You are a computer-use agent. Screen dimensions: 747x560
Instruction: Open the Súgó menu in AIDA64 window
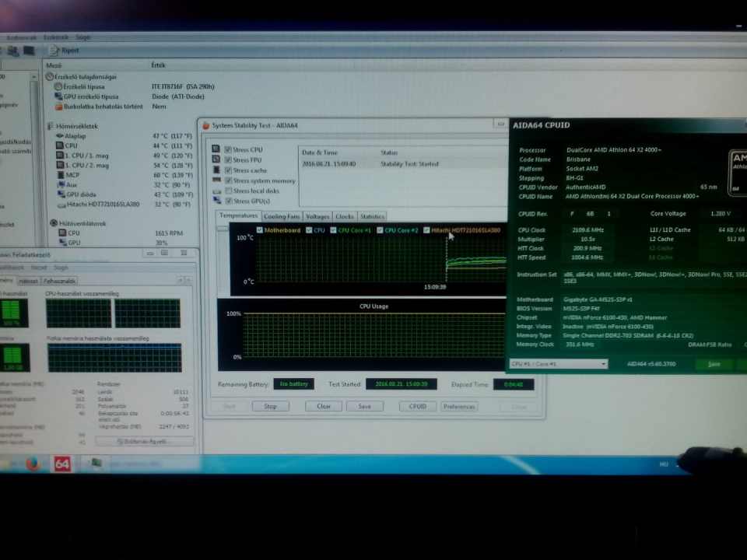(82, 37)
